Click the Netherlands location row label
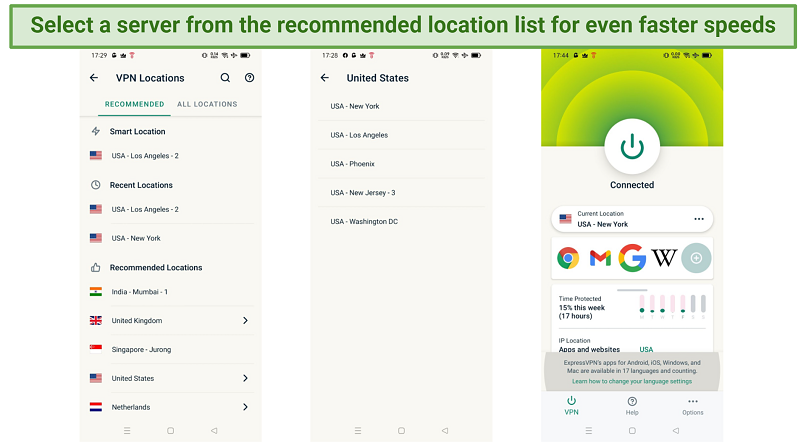The width and height of the screenshot is (806, 446). click(x=131, y=407)
